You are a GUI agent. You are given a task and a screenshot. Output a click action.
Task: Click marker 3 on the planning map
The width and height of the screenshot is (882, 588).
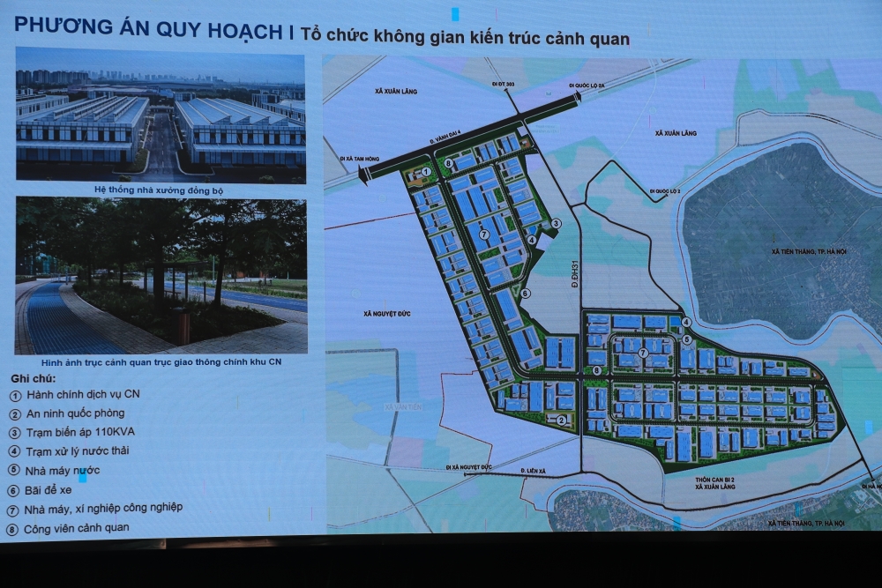[x=556, y=225]
